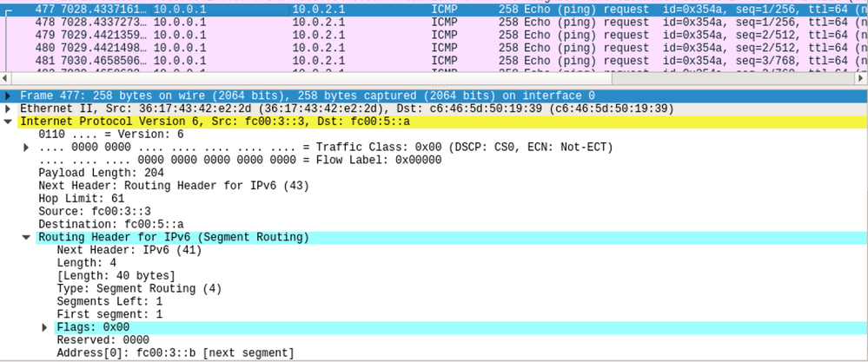The height and width of the screenshot is (362, 868).
Task: Expand the Flags: 0x00 field
Action: point(45,328)
